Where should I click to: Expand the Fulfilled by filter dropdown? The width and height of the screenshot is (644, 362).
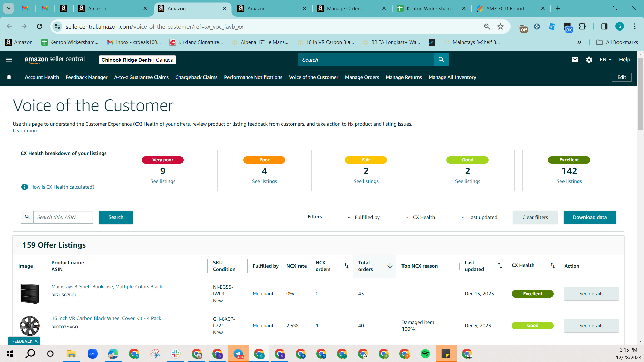[364, 217]
